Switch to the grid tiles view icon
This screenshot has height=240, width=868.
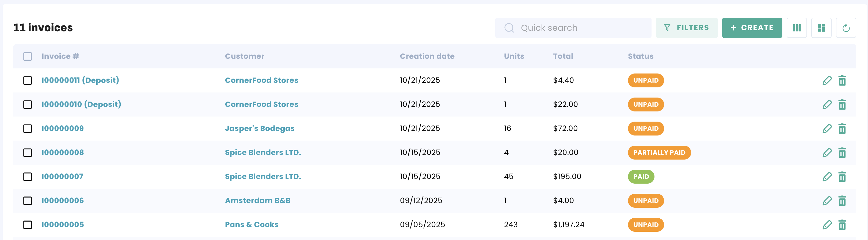[x=821, y=28]
